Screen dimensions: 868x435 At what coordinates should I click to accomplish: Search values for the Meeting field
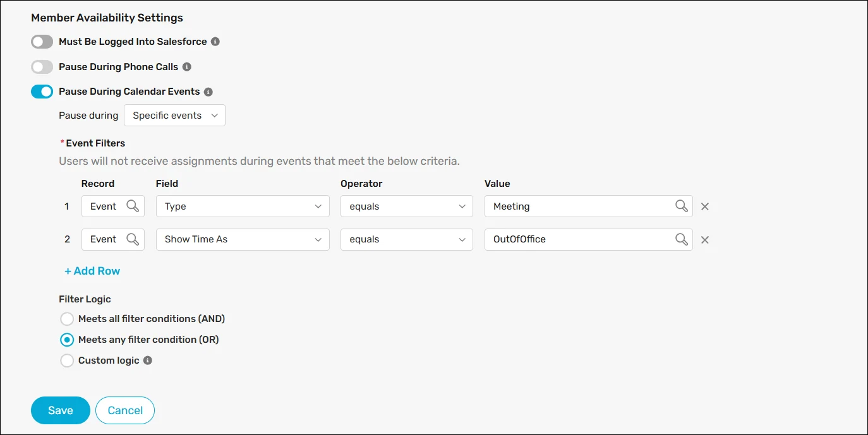pyautogui.click(x=681, y=206)
